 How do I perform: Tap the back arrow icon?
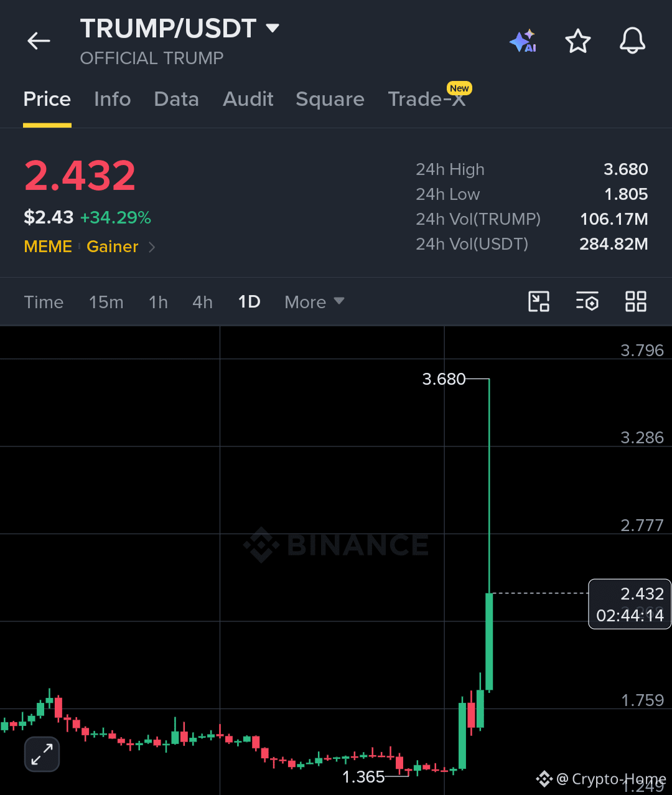[x=39, y=41]
